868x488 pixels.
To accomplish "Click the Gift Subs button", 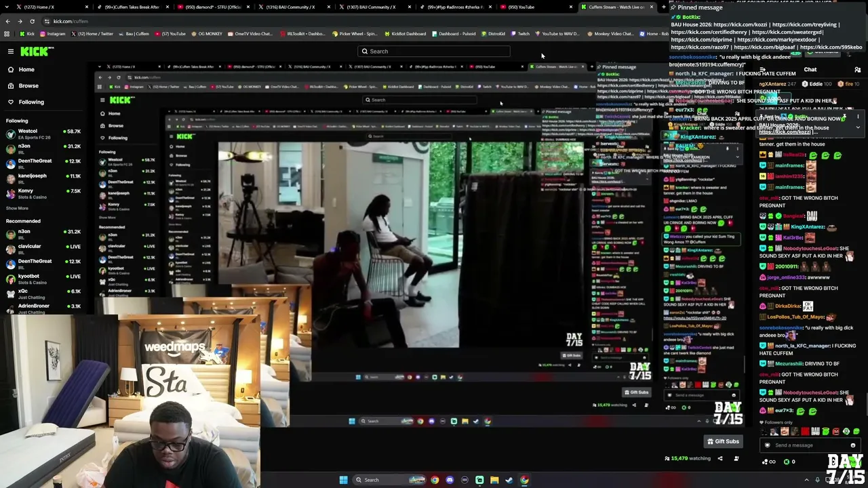I will tap(723, 442).
